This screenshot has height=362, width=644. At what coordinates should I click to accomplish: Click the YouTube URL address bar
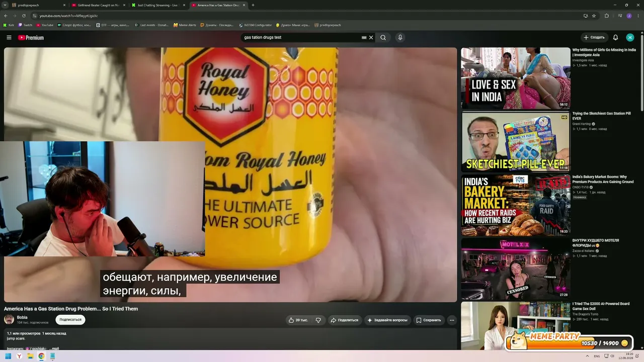click(x=302, y=16)
